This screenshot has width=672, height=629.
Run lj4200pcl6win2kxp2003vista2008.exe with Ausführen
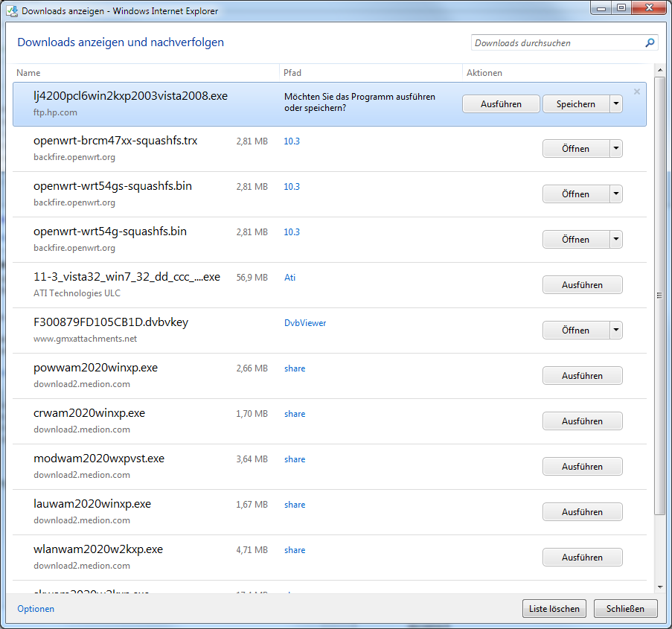[x=501, y=103]
